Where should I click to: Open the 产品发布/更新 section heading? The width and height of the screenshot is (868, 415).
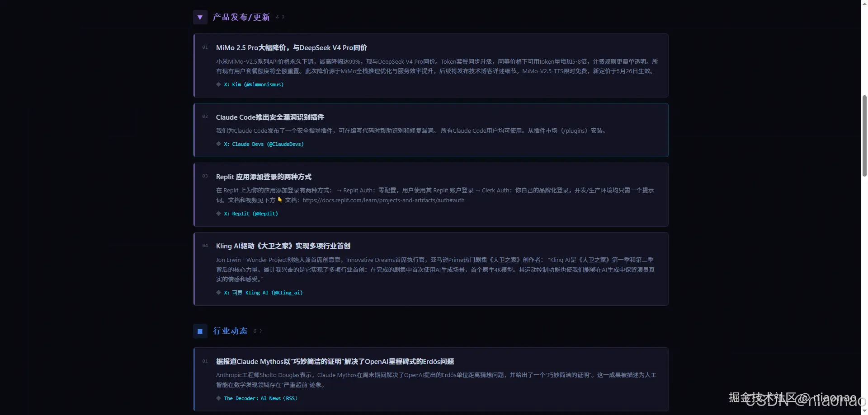click(x=241, y=17)
